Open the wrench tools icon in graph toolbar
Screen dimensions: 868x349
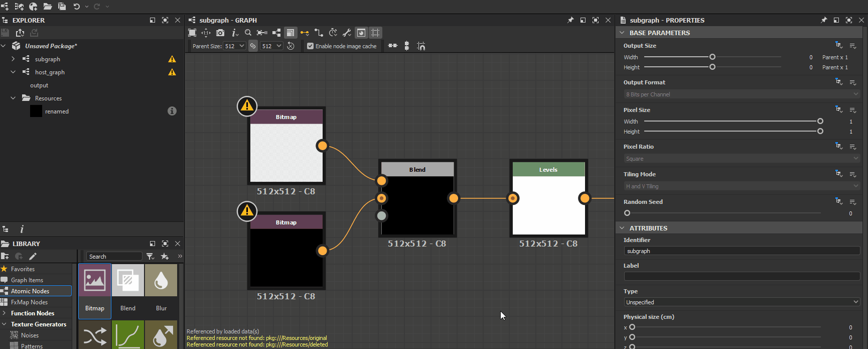pyautogui.click(x=347, y=33)
